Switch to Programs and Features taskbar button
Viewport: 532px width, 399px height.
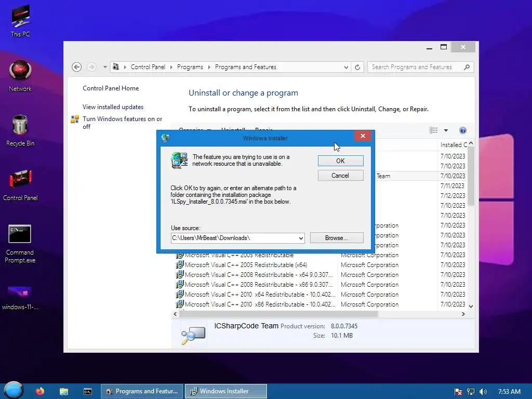click(142, 391)
